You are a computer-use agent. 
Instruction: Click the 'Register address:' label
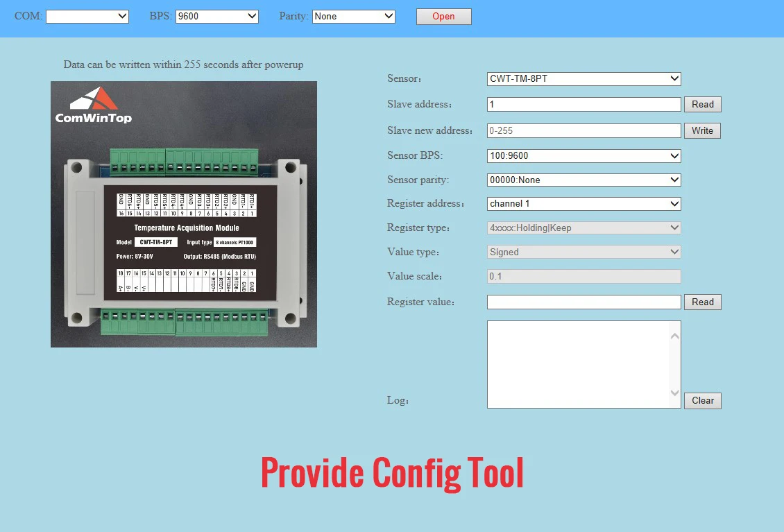pyautogui.click(x=425, y=203)
